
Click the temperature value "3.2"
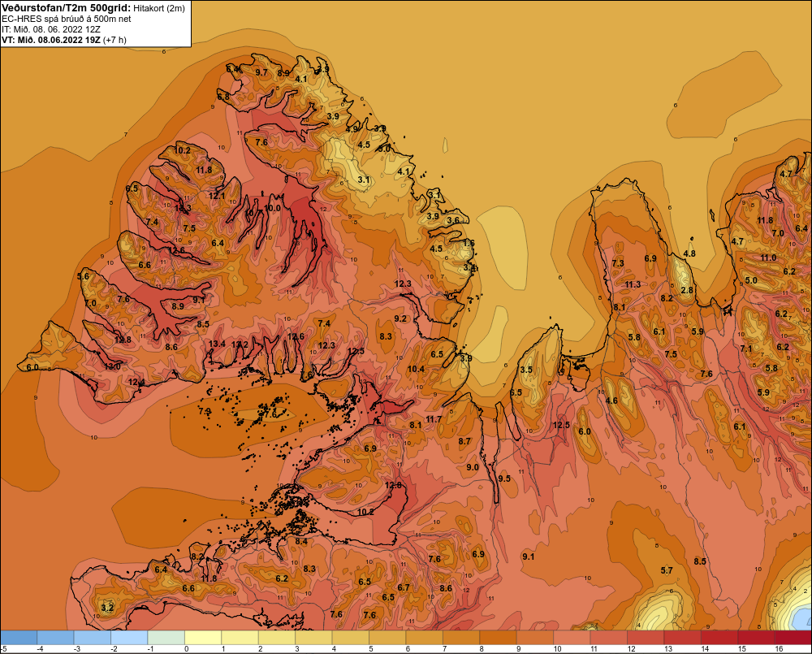pyautogui.click(x=107, y=608)
